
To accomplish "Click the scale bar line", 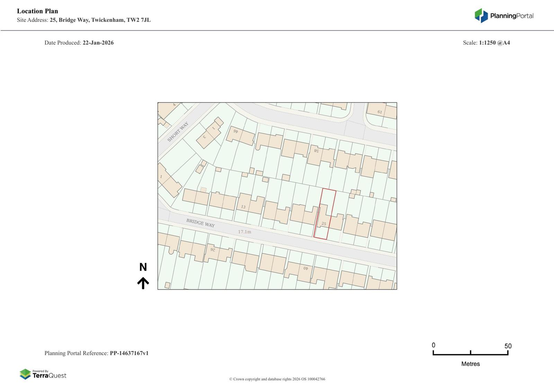I will pos(470,354).
